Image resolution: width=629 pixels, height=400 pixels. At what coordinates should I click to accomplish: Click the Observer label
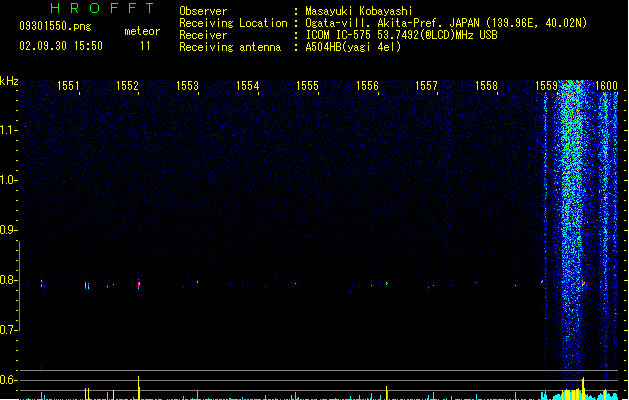[x=203, y=11]
